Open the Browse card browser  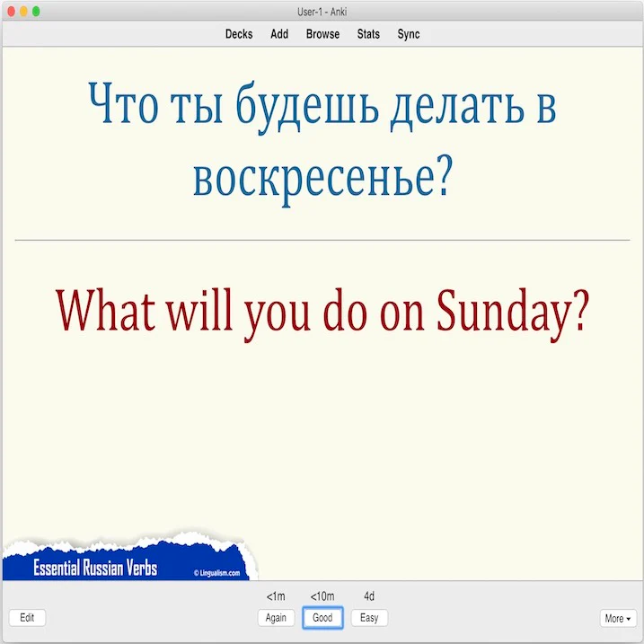pyautogui.click(x=322, y=34)
